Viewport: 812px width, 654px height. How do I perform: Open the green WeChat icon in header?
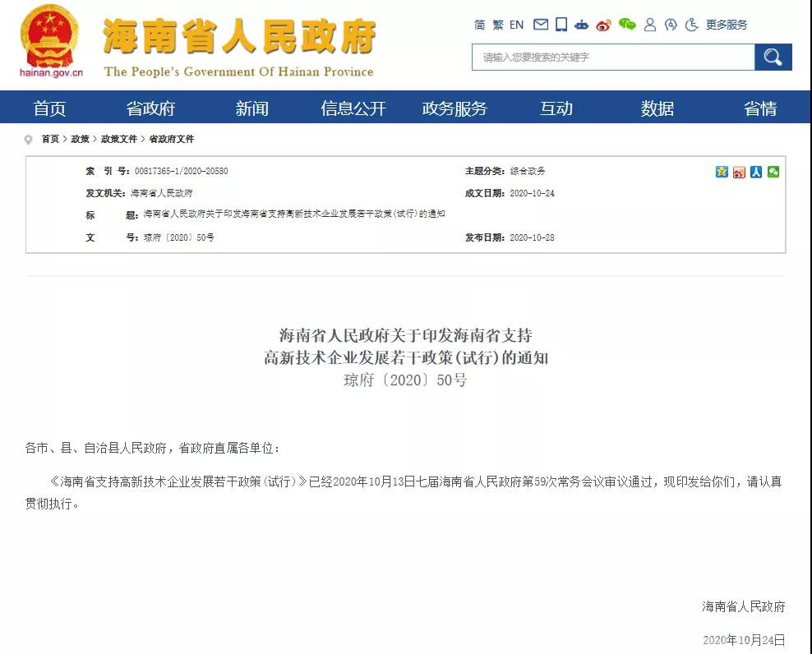(x=627, y=25)
